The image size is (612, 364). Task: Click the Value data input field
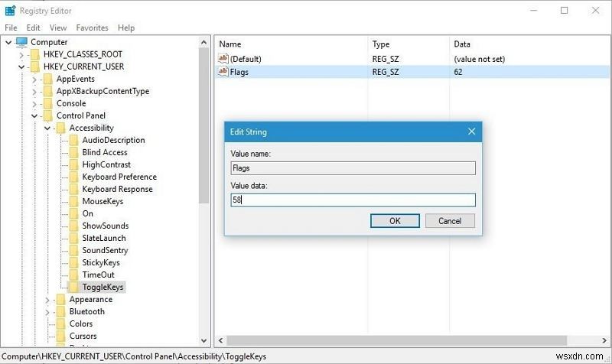pyautogui.click(x=353, y=200)
